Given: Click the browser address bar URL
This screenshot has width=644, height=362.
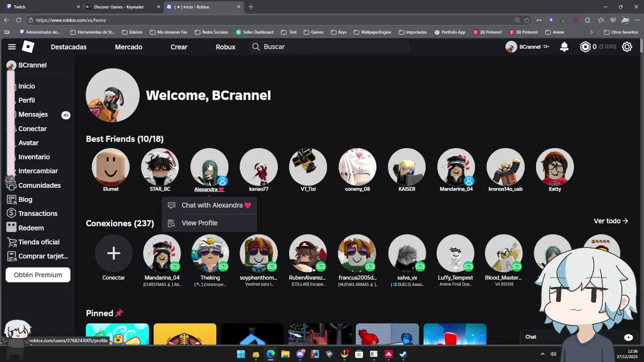Looking at the screenshot, I should pyautogui.click(x=71, y=20).
